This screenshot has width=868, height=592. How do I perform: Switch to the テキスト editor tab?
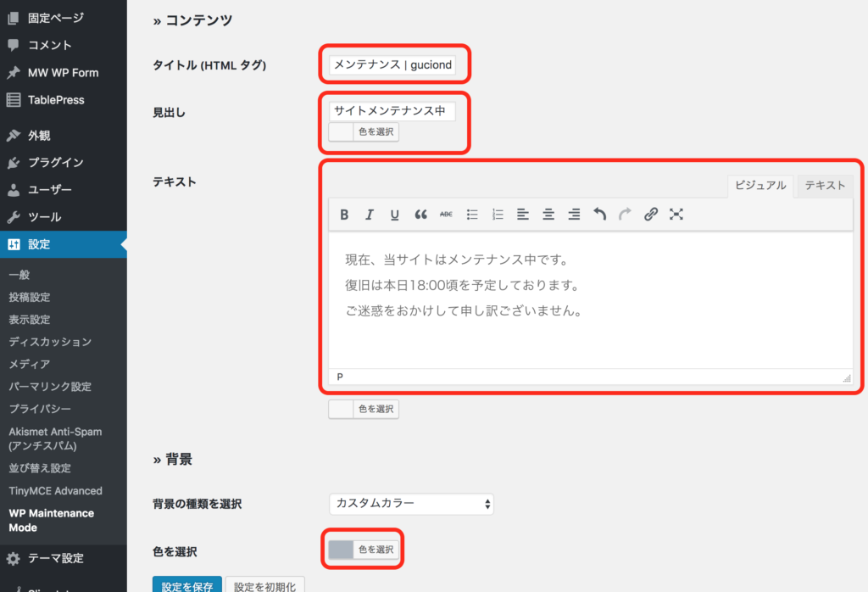tap(825, 186)
